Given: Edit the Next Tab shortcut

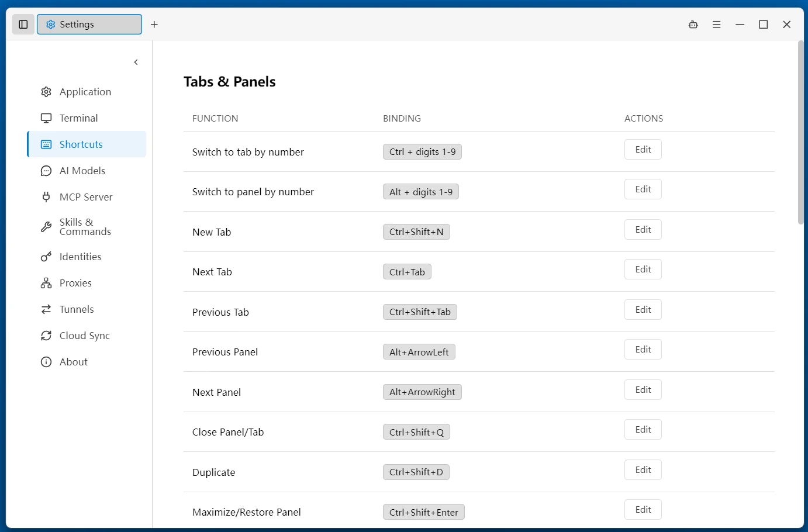Looking at the screenshot, I should pos(643,270).
